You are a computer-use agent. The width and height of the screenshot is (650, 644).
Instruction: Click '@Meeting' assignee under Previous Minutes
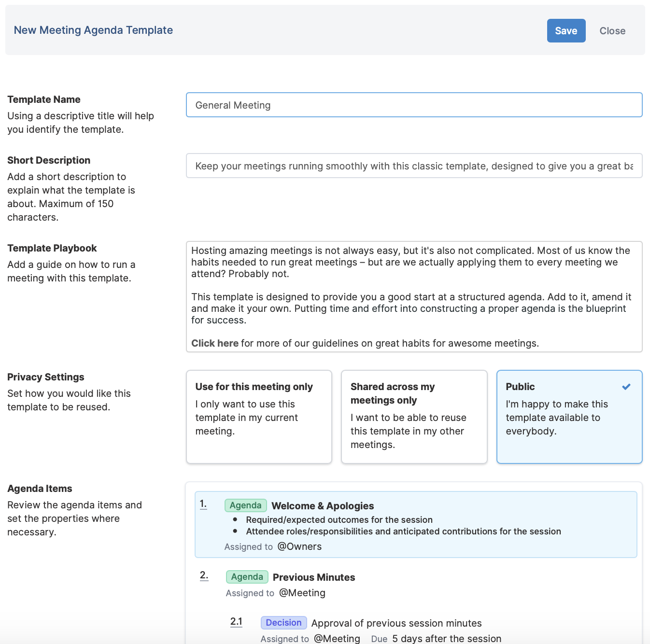pyautogui.click(x=302, y=593)
